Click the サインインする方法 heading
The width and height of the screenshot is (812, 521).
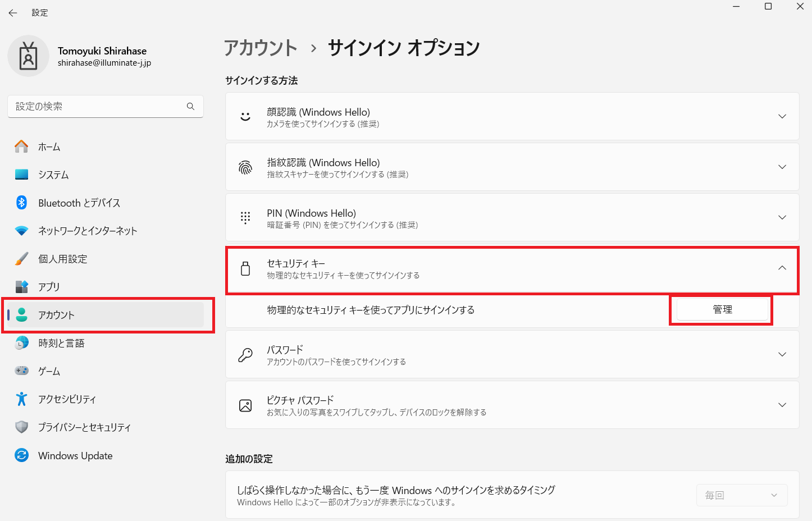pos(262,80)
